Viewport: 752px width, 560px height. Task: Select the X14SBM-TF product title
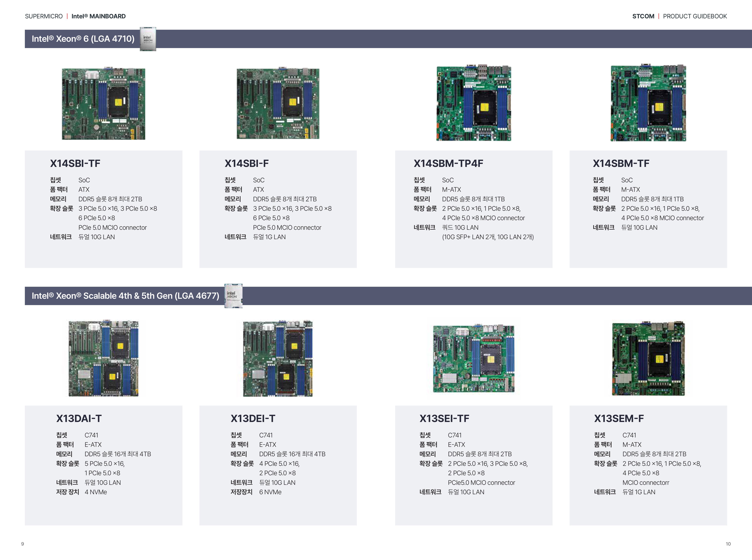(x=621, y=163)
